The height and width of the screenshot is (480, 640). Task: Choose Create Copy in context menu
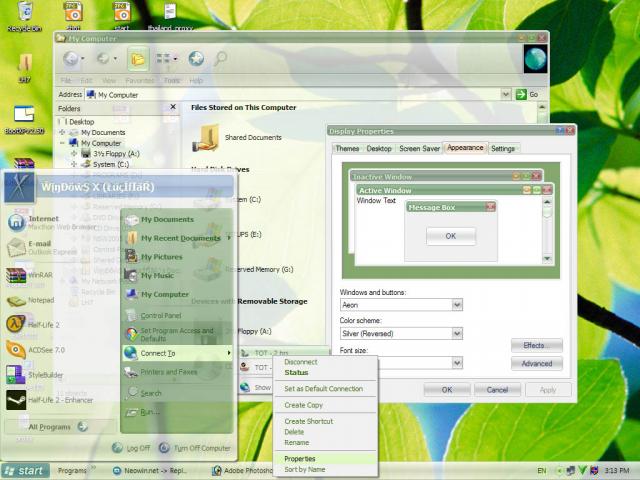point(325,405)
